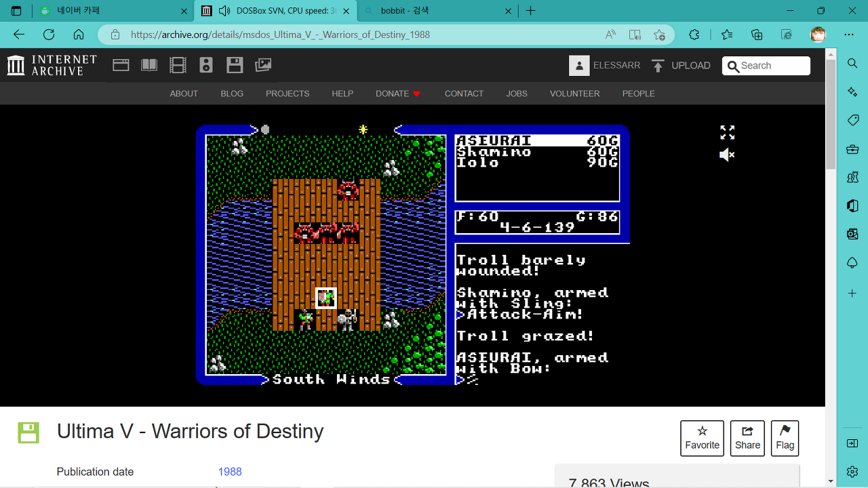868x488 pixels.
Task: Click the Share button
Action: [x=747, y=438]
